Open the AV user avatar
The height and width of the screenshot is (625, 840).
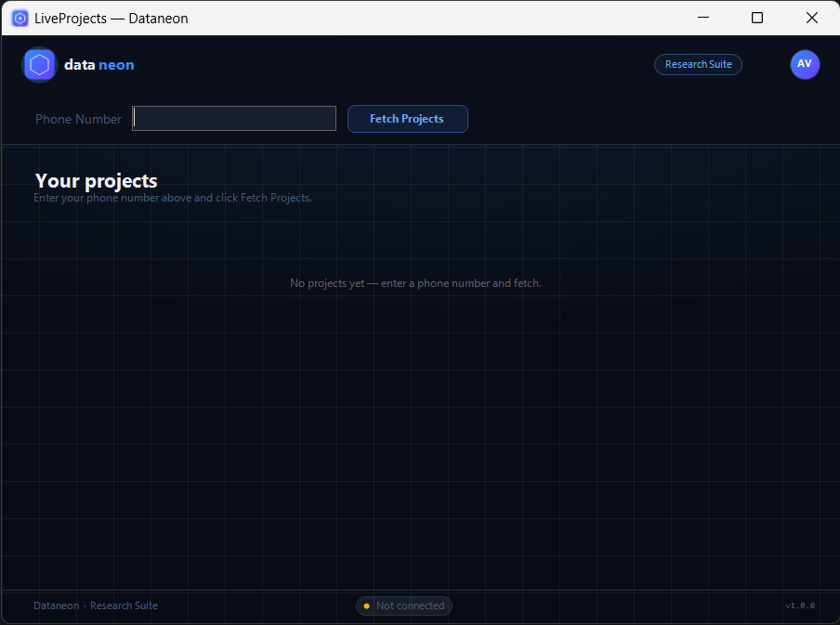coord(804,64)
